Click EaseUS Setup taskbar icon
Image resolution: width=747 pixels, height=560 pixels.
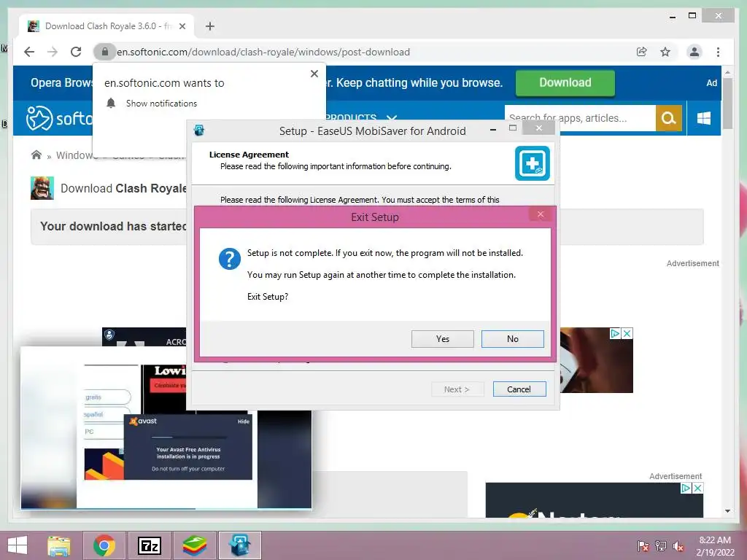point(239,545)
